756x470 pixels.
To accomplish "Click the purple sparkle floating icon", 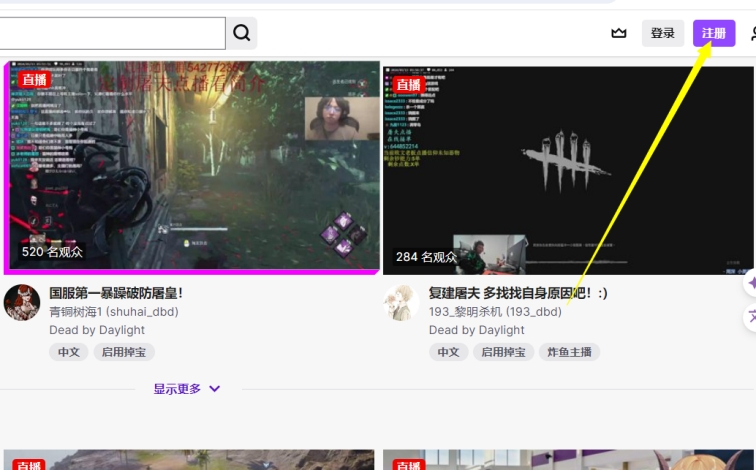I will tap(749, 283).
